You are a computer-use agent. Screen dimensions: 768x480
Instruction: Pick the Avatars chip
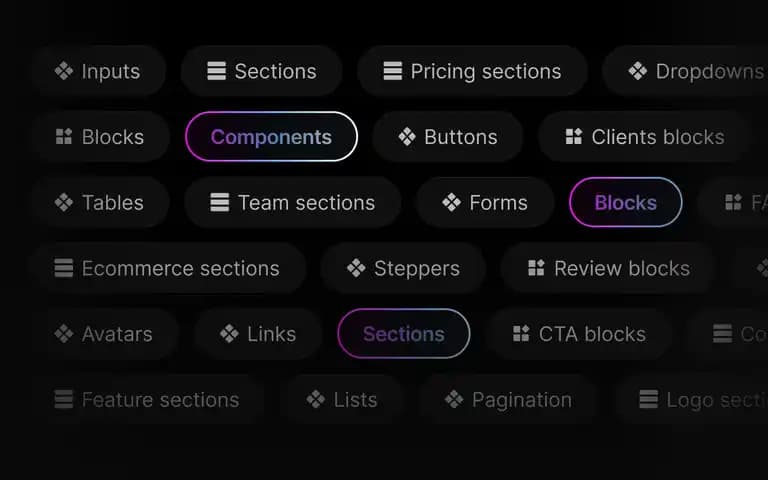(x=103, y=334)
